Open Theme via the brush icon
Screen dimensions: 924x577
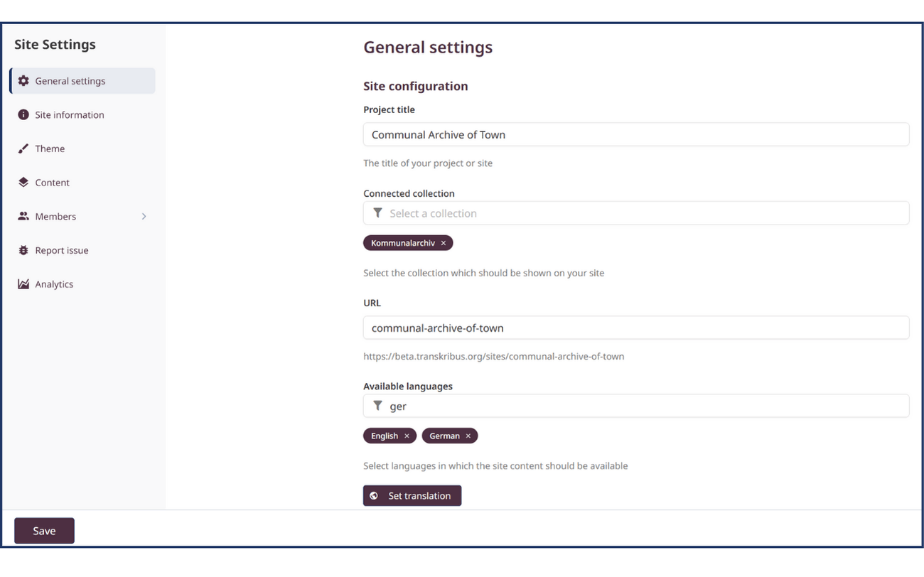pyautogui.click(x=22, y=149)
